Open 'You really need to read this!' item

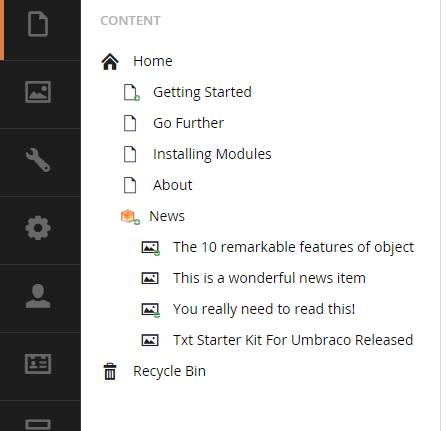264,309
